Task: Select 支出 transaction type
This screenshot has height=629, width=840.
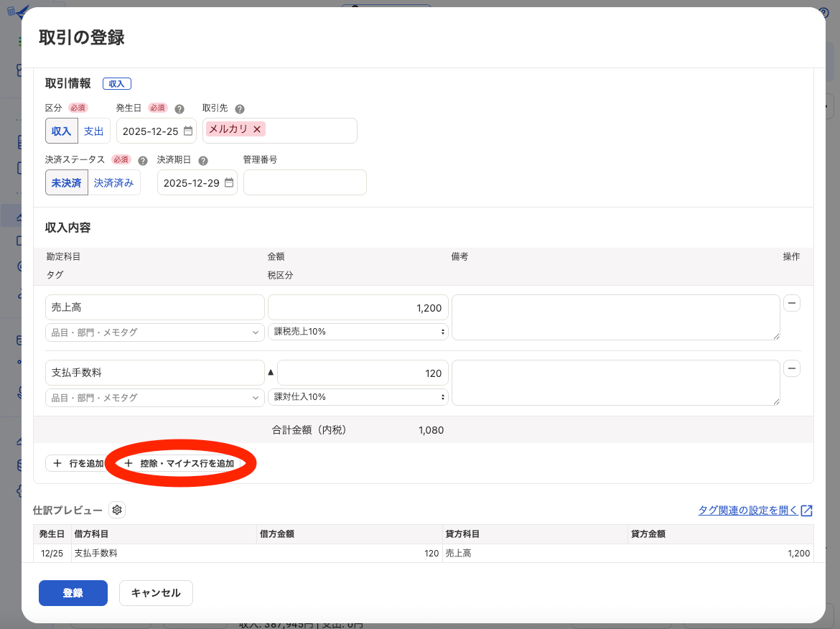Action: coord(94,131)
